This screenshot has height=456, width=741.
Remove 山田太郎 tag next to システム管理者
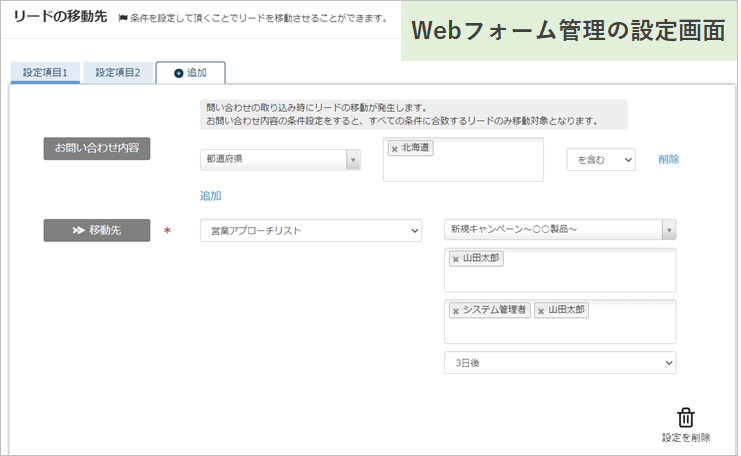[541, 311]
